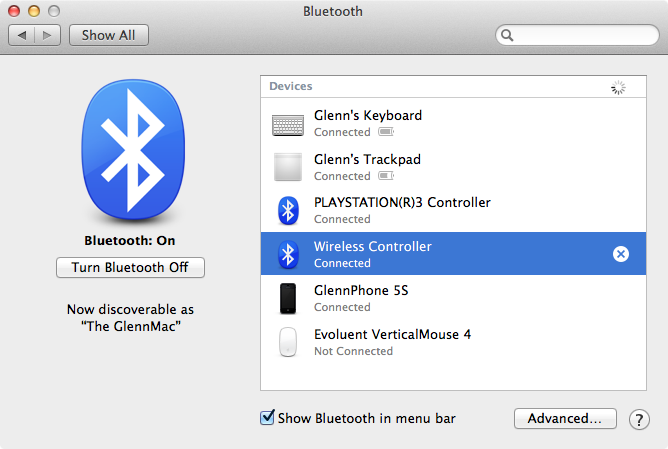This screenshot has width=668, height=449.
Task: Click PLAYSTATION(R)3 Controller Bluetooth icon
Action: [x=288, y=210]
